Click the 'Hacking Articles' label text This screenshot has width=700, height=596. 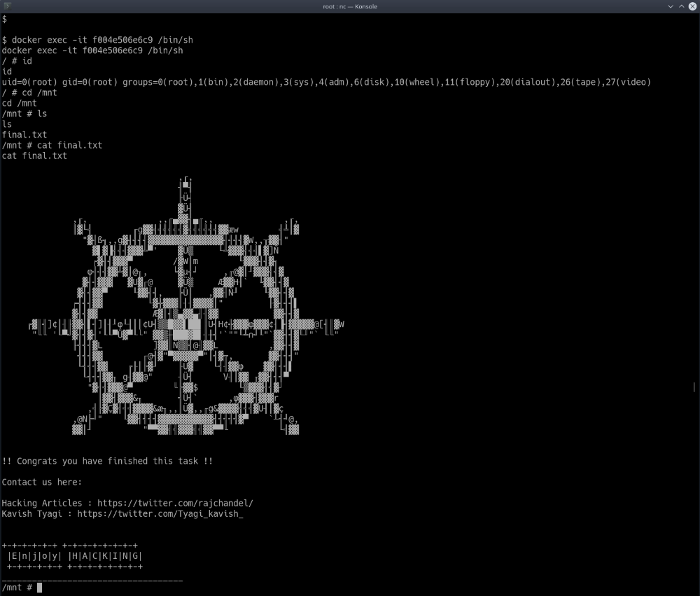pyautogui.click(x=41, y=503)
